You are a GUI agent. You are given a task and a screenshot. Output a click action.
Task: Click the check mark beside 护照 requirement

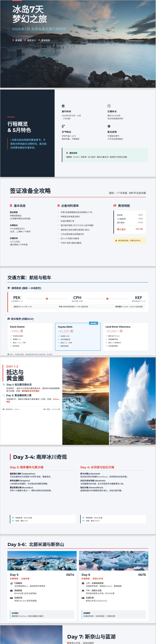[59, 212]
